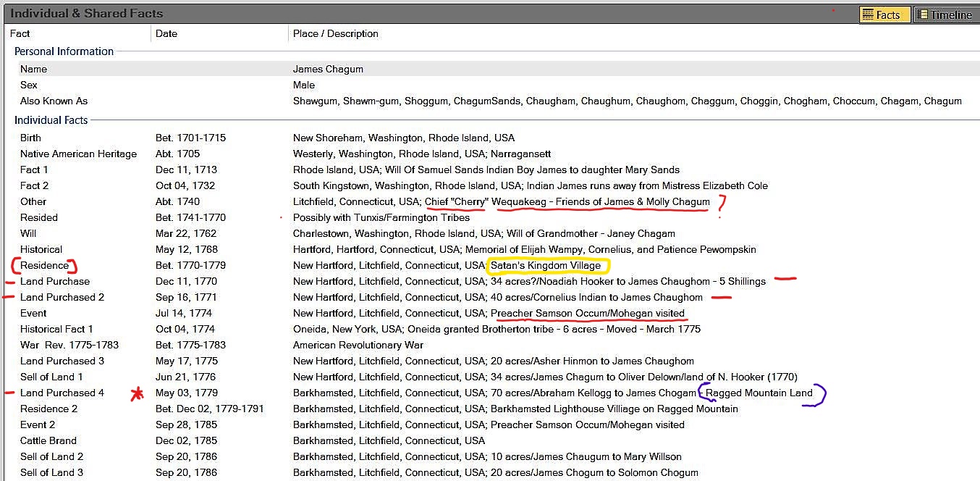Screen dimensions: 980x481
Task: Sort by the Date column header
Action: click(166, 33)
